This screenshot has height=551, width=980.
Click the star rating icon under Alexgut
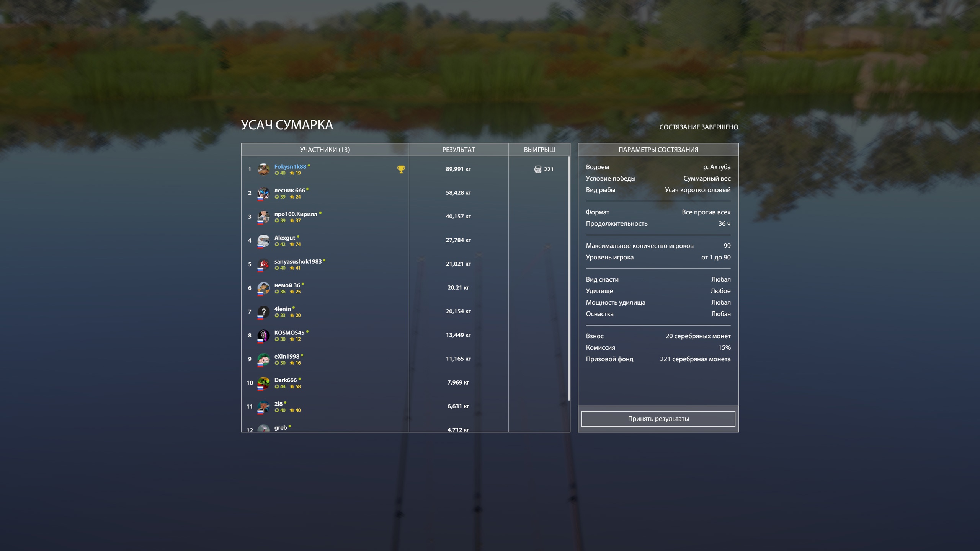(292, 244)
